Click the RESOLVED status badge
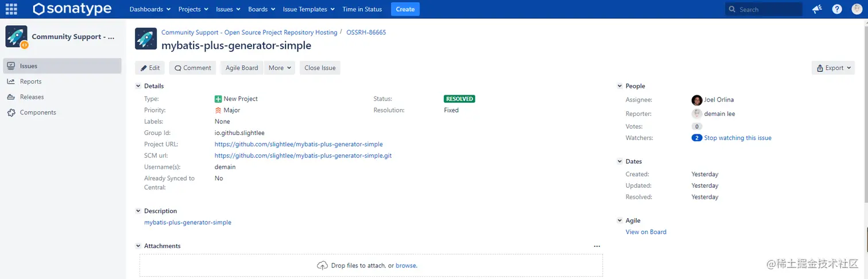868x279 pixels. point(459,99)
